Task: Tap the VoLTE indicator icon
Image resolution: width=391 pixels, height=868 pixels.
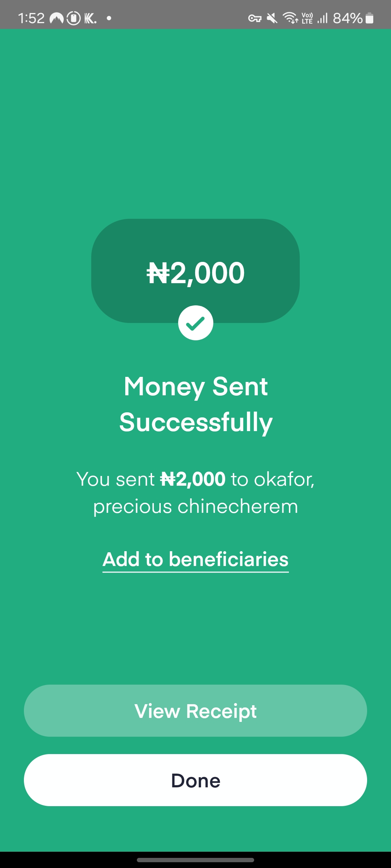Action: (307, 18)
